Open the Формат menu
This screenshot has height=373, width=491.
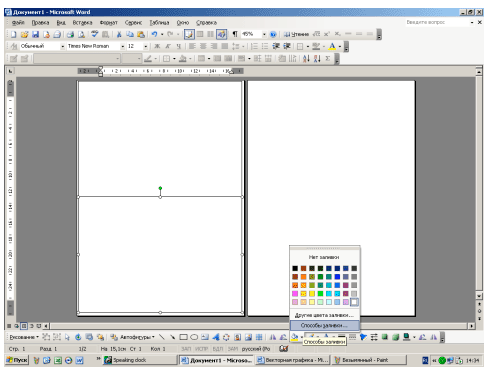click(109, 23)
